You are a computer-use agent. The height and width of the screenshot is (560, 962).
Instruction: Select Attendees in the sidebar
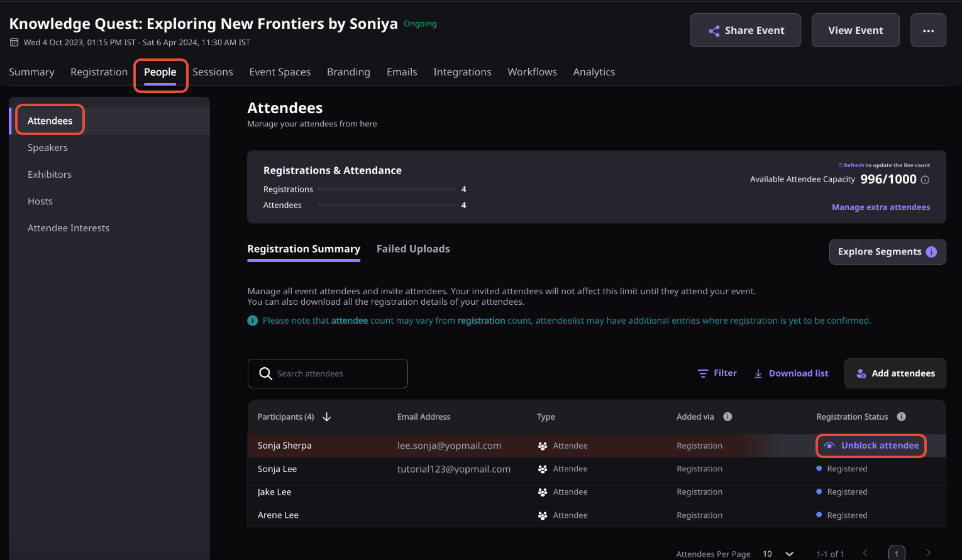point(109,121)
